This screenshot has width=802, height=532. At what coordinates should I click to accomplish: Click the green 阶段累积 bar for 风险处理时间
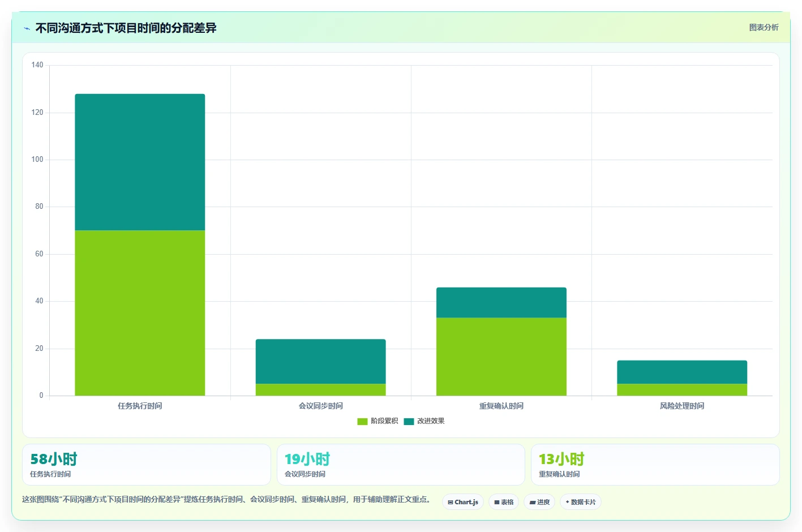click(682, 389)
